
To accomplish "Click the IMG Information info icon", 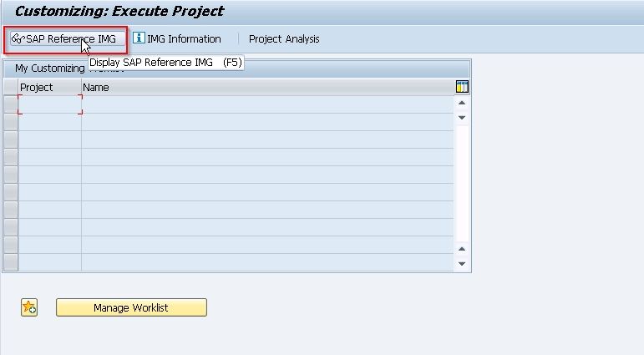I will click(139, 38).
